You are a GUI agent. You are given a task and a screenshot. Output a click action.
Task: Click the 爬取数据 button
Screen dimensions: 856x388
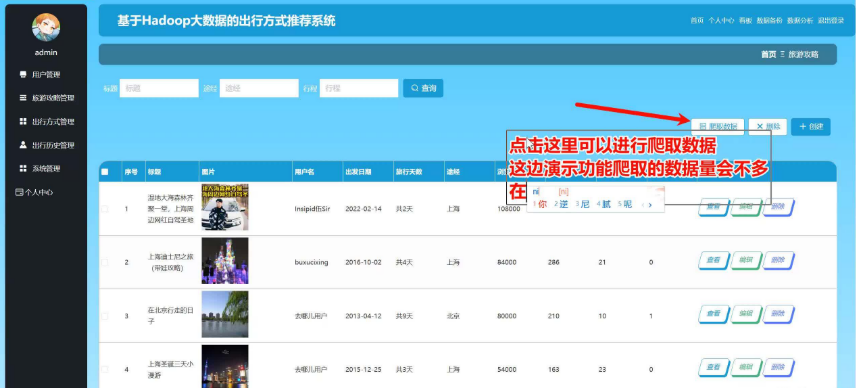click(718, 127)
